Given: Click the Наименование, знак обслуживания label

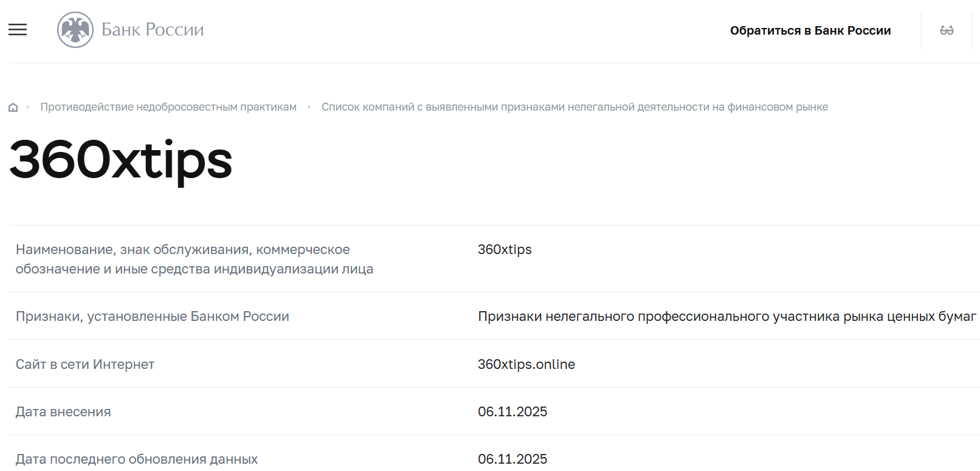Looking at the screenshot, I should [195, 259].
